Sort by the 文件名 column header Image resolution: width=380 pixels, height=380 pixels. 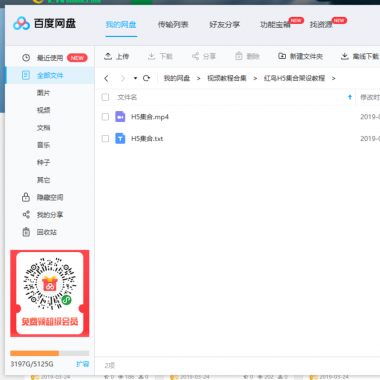(x=127, y=97)
